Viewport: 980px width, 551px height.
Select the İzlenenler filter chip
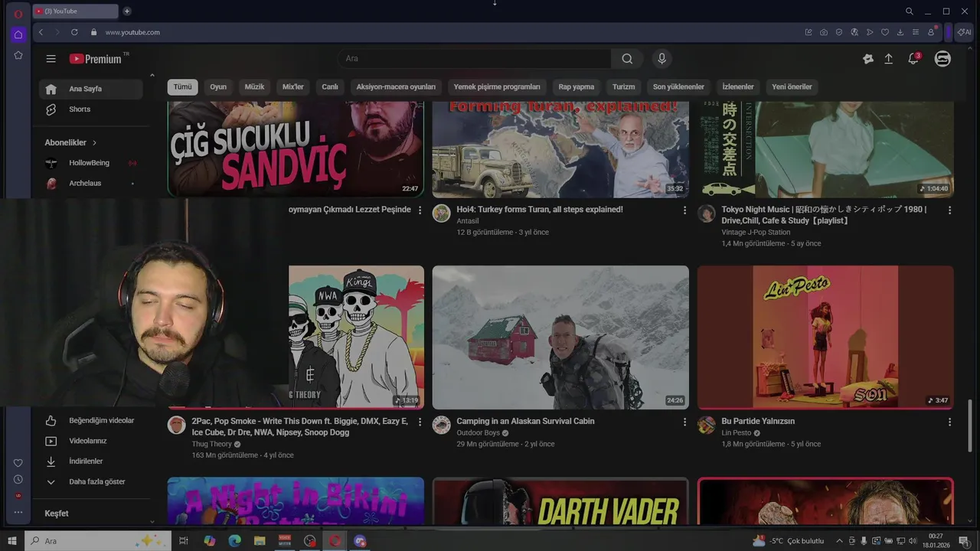click(x=738, y=87)
